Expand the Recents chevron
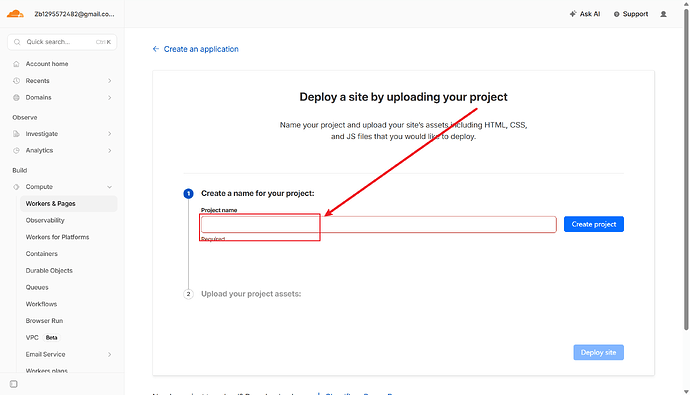 (110, 80)
